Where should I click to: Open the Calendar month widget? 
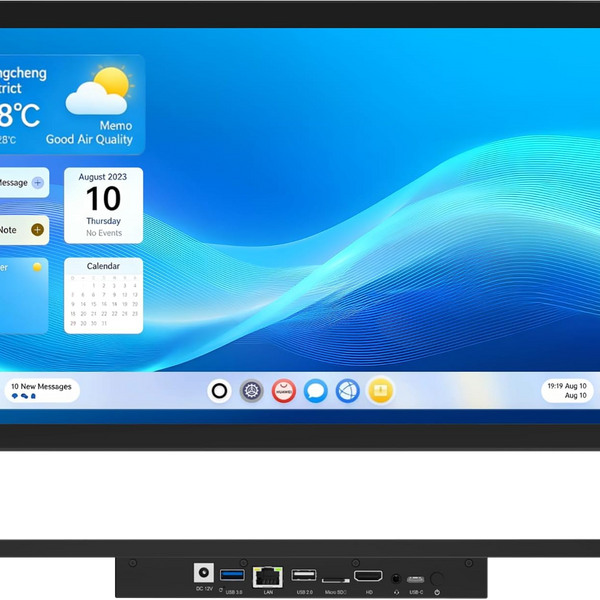[x=103, y=295]
